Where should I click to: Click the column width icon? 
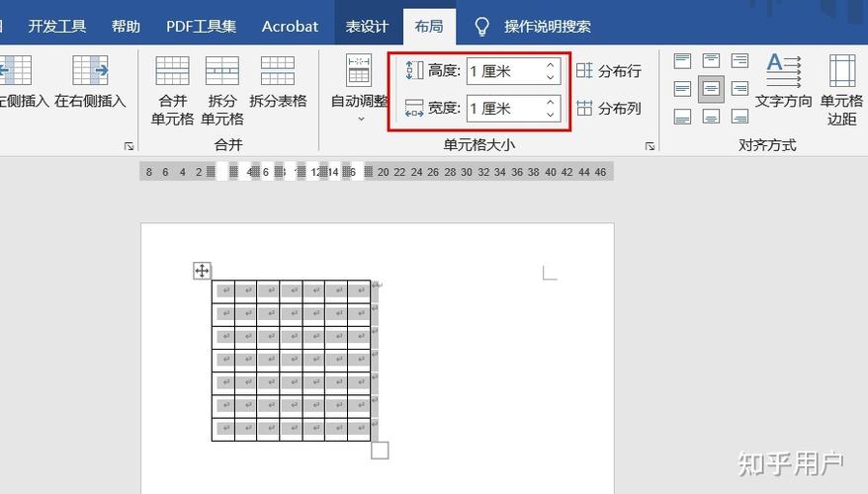point(414,108)
